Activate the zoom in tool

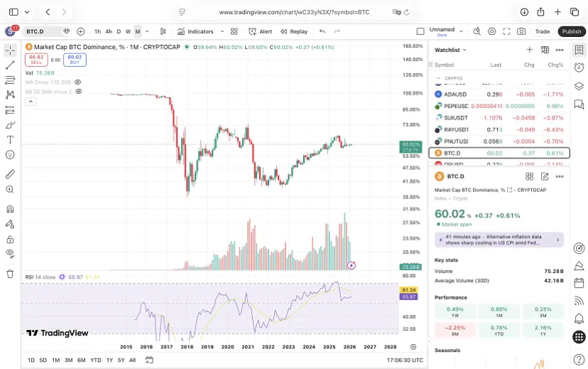[x=10, y=190]
